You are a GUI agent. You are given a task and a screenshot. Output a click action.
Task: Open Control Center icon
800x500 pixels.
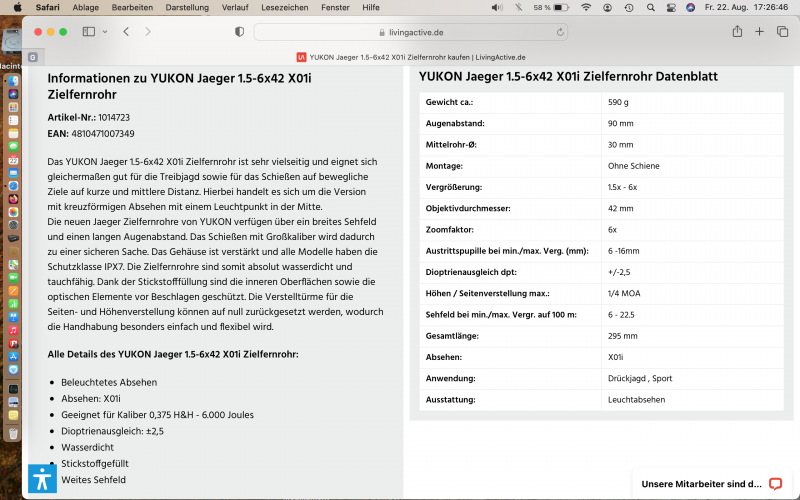[671, 7]
